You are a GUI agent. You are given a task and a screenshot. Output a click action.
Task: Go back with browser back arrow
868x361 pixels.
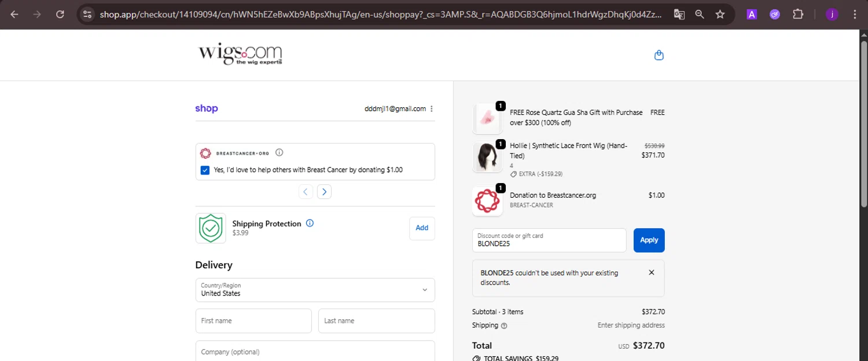(x=14, y=14)
